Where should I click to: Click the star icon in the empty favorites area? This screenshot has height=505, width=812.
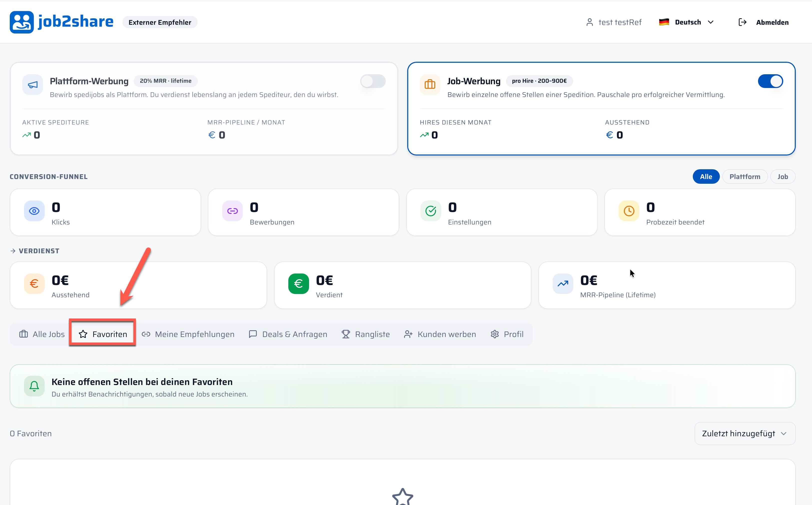click(403, 497)
